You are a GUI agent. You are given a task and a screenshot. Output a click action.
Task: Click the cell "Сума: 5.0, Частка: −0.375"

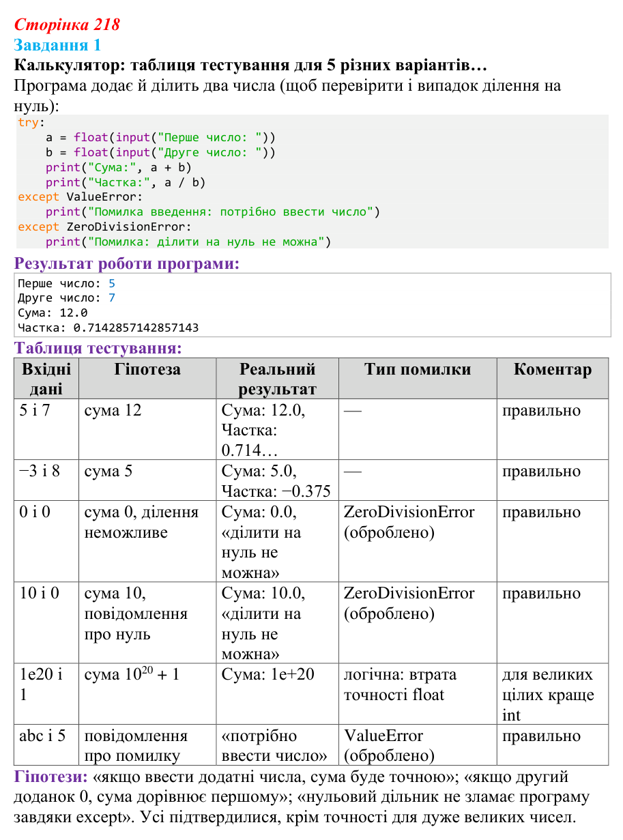tap(277, 480)
